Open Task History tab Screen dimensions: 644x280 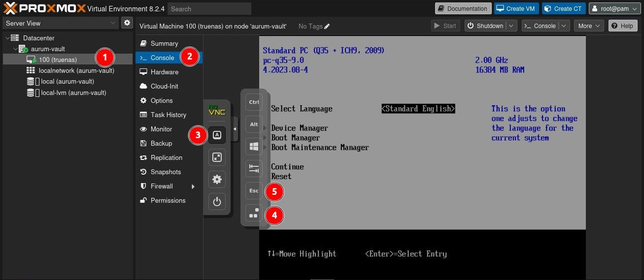click(x=169, y=115)
